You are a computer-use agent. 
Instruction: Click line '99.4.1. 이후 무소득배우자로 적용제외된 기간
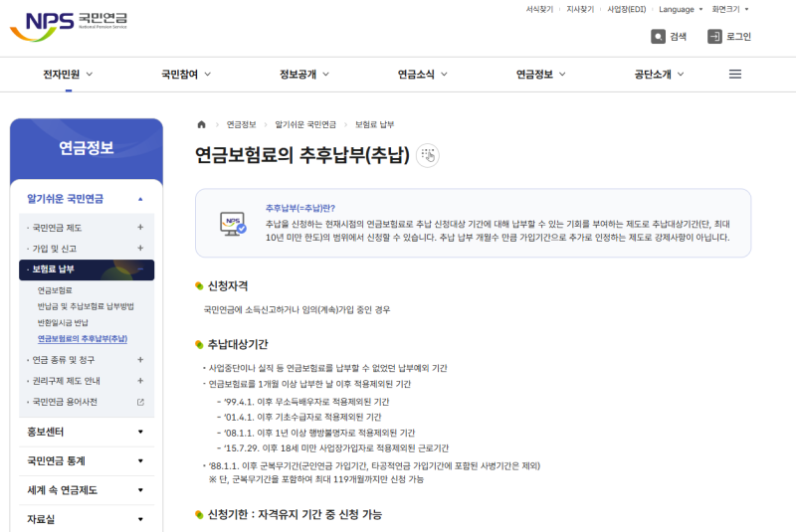(x=306, y=402)
